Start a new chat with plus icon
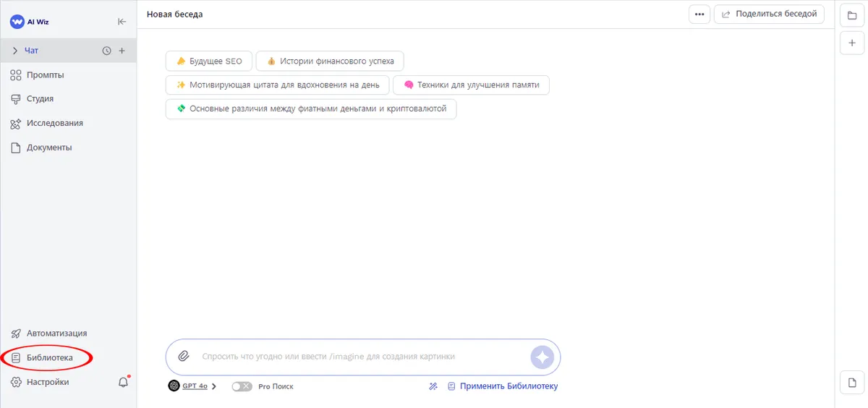This screenshot has width=868, height=408. click(x=122, y=51)
